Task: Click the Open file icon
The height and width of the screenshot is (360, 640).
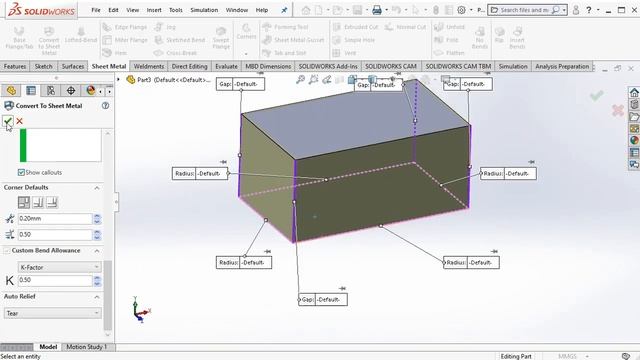Action: 337,10
